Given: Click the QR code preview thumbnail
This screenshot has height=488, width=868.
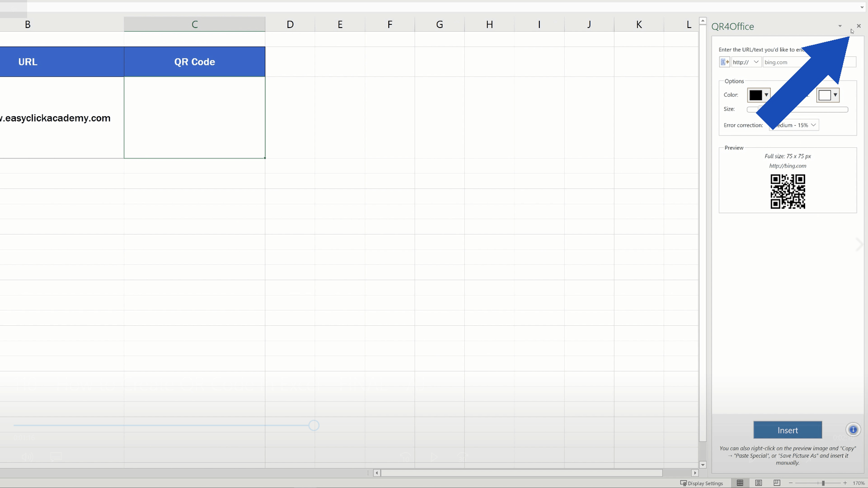Looking at the screenshot, I should (788, 191).
